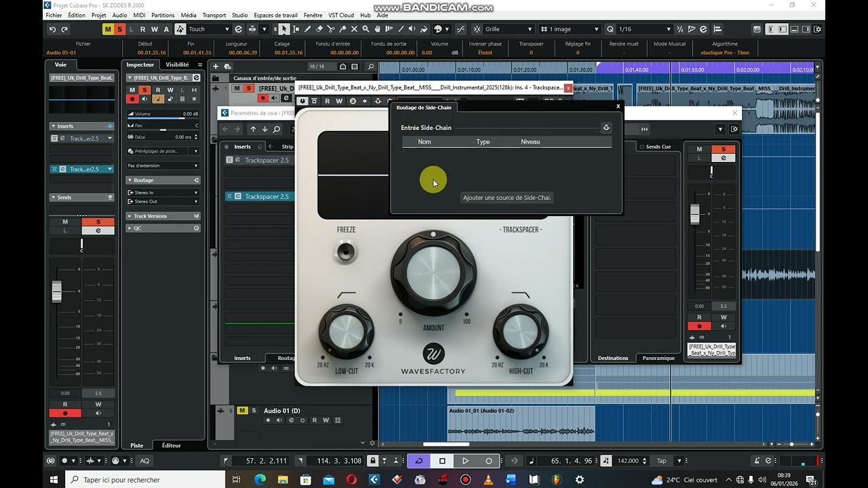This screenshot has height=488, width=868.
Task: Toggle Snap on/off beside Grille
Action: click(477, 29)
